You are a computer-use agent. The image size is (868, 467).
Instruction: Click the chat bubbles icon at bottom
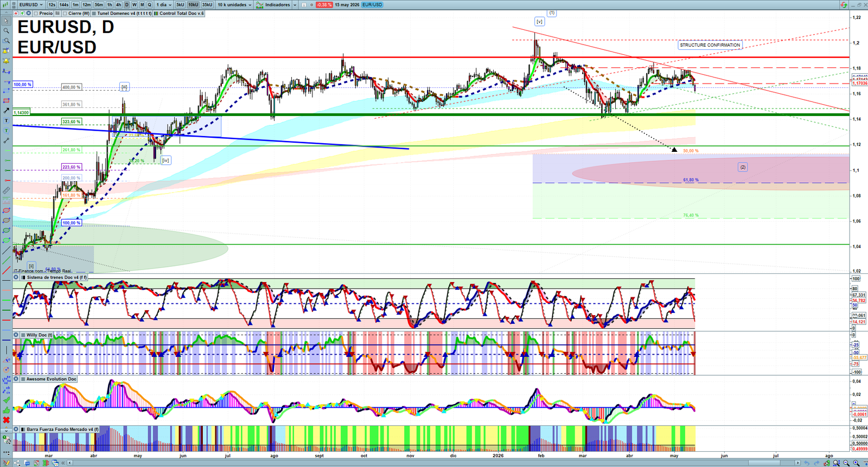click(x=27, y=463)
